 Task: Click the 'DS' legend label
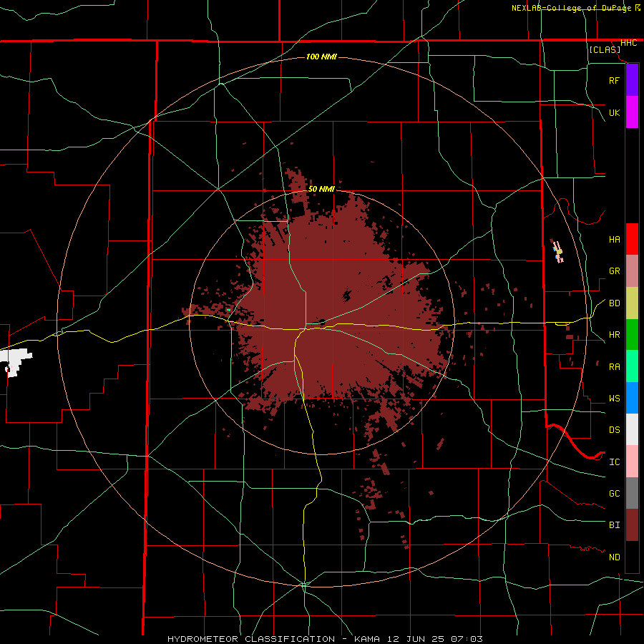(x=614, y=430)
